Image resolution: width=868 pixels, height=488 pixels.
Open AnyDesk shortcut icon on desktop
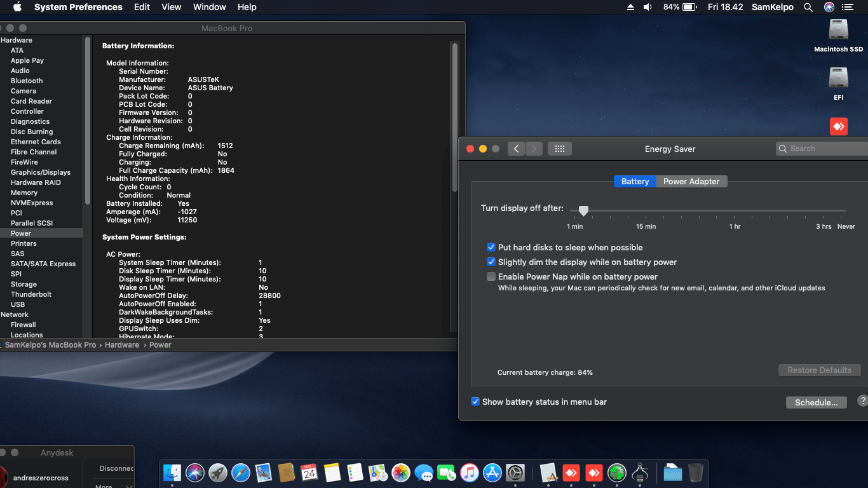coord(839,126)
